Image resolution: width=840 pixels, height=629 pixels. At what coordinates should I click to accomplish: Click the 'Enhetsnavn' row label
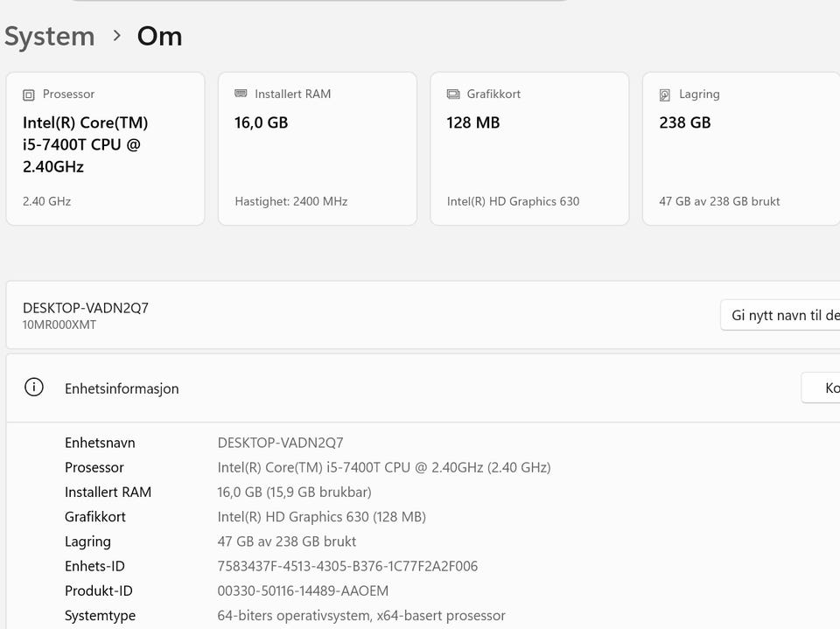click(100, 443)
